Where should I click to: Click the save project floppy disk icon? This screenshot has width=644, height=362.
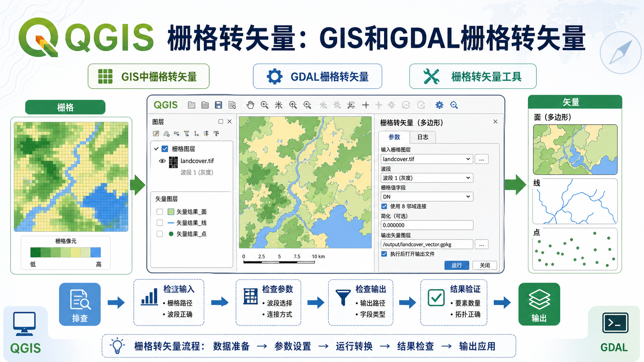pos(218,105)
